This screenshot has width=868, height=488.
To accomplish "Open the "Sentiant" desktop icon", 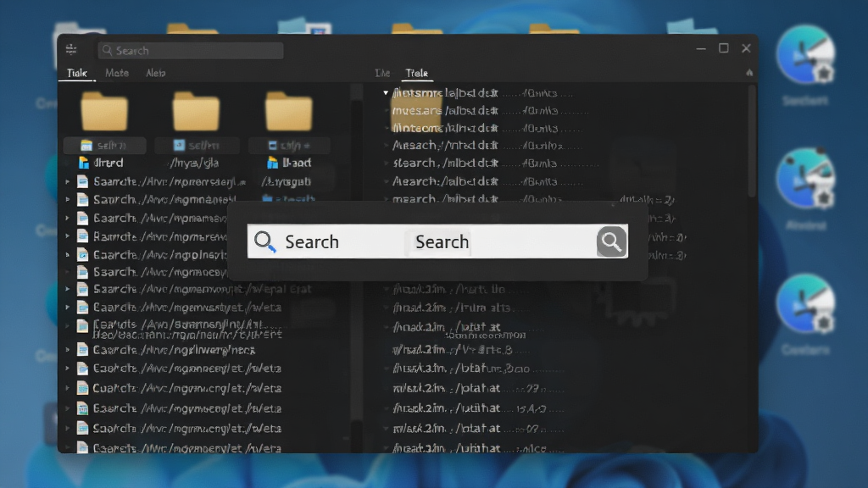I will click(805, 54).
